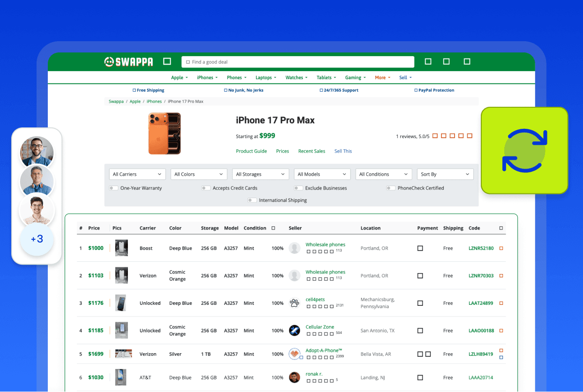Go to the Prices link
Screen dimensions: 583x392
[x=283, y=151]
